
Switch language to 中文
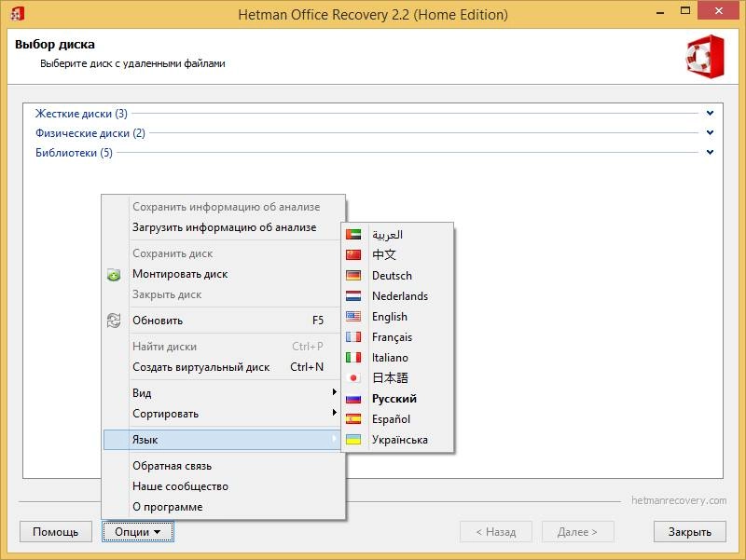coord(397,254)
